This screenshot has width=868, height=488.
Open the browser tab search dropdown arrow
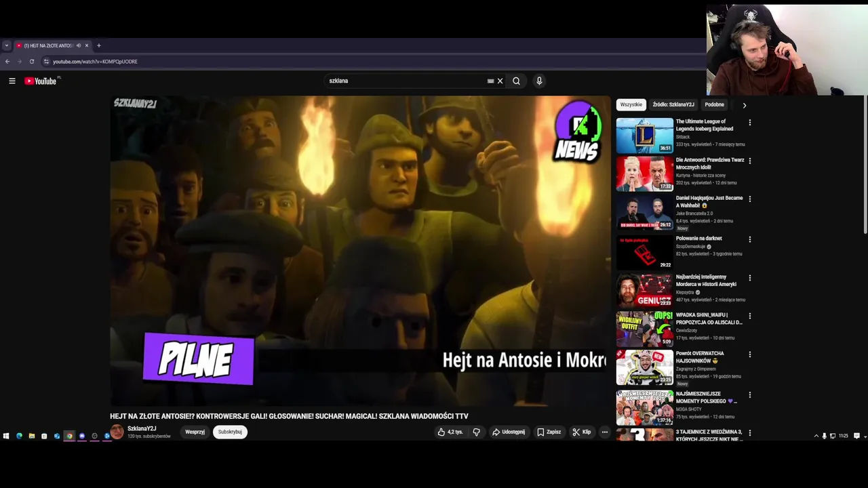(x=6, y=45)
